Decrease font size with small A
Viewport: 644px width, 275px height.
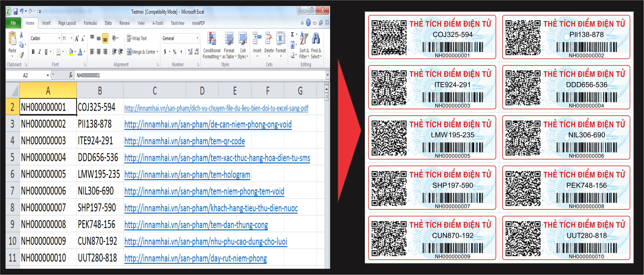pos(83,39)
